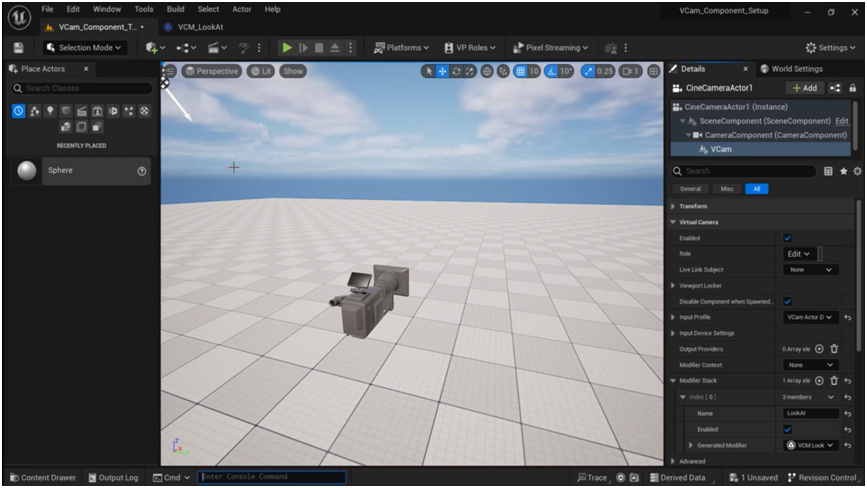Open the Selection Mode dropdown

point(83,48)
